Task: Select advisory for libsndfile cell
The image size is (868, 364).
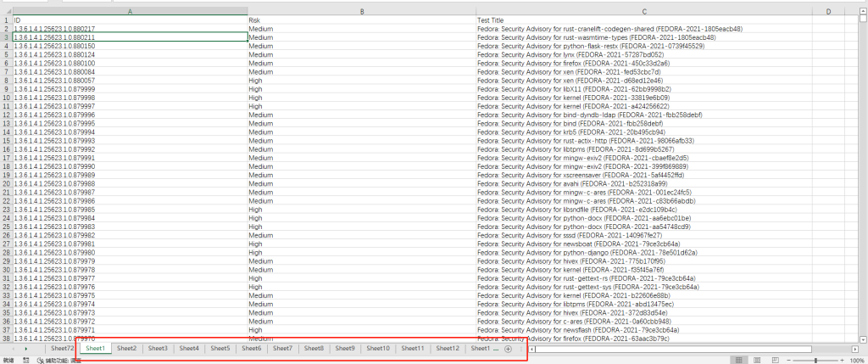Action: pos(644,210)
